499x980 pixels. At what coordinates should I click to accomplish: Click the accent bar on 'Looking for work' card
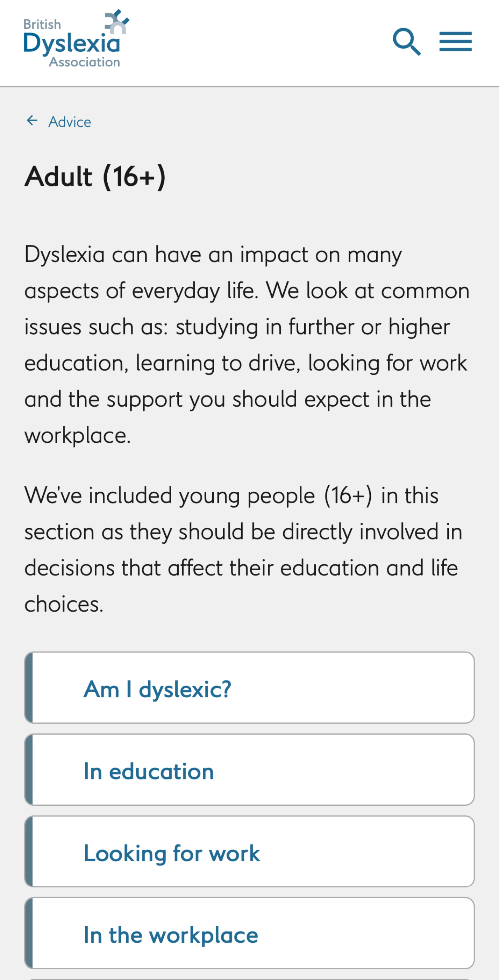(29, 852)
